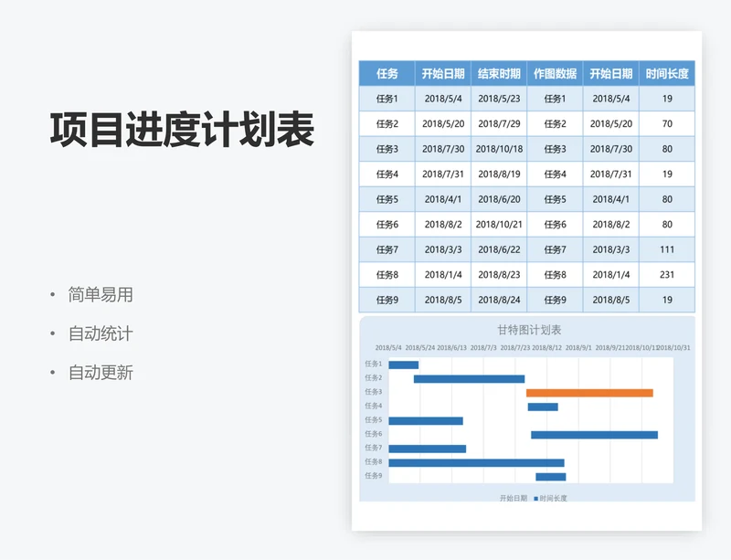The width and height of the screenshot is (731, 560).
Task: Select the blue 任务4 bar in chart
Action: 543,407
